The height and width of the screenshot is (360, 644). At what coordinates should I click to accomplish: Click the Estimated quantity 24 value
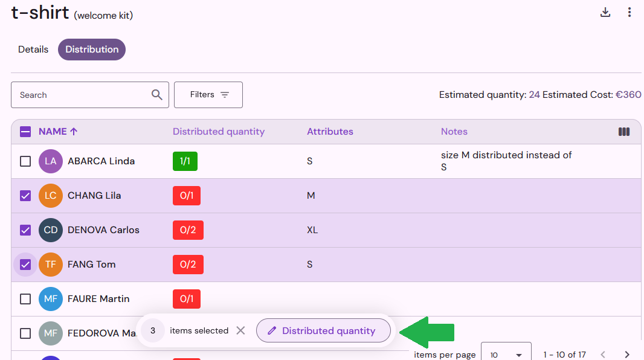[534, 95]
